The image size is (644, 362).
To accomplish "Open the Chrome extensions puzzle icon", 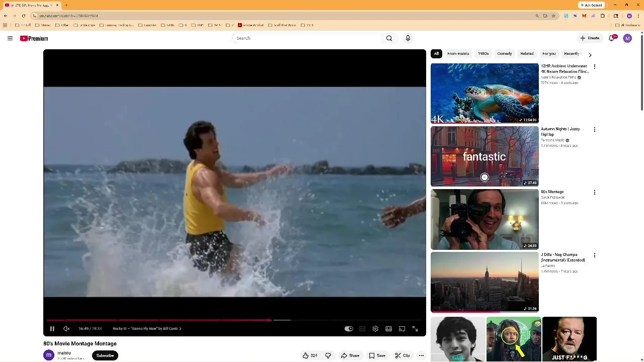I will (603, 16).
